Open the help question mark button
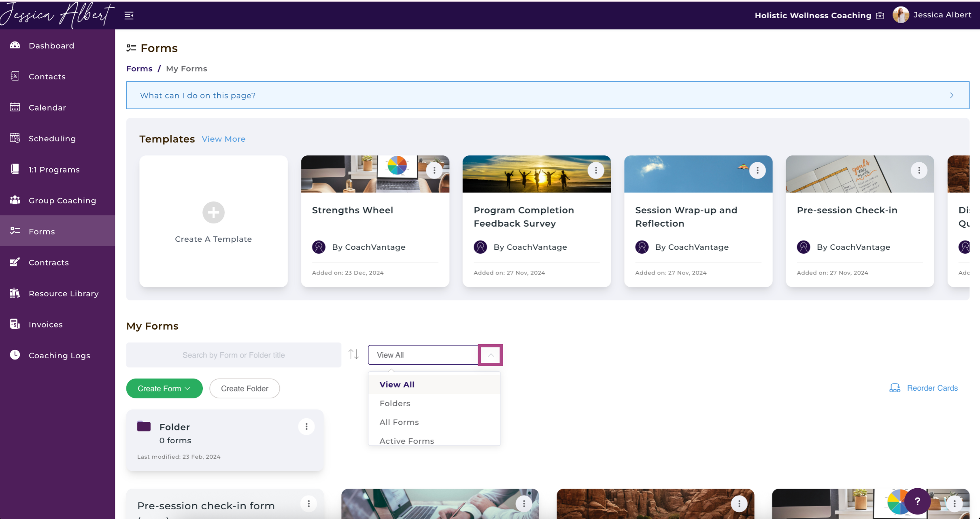 (x=917, y=502)
